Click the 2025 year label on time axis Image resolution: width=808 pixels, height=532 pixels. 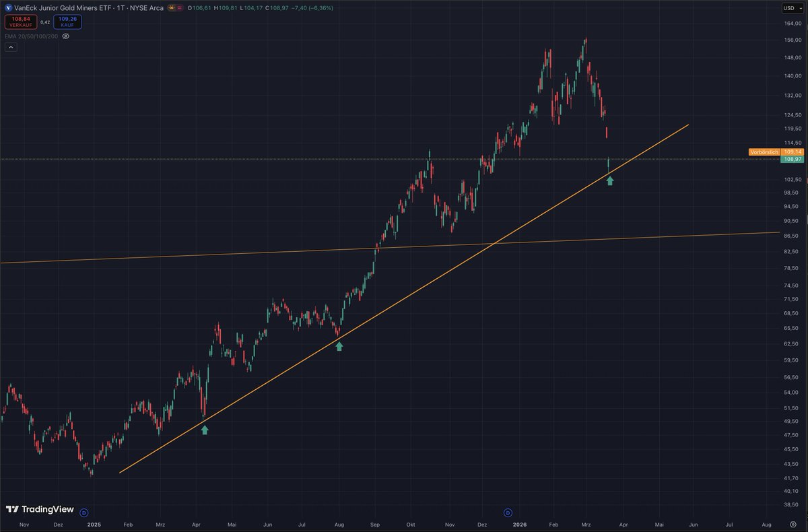[94, 524]
